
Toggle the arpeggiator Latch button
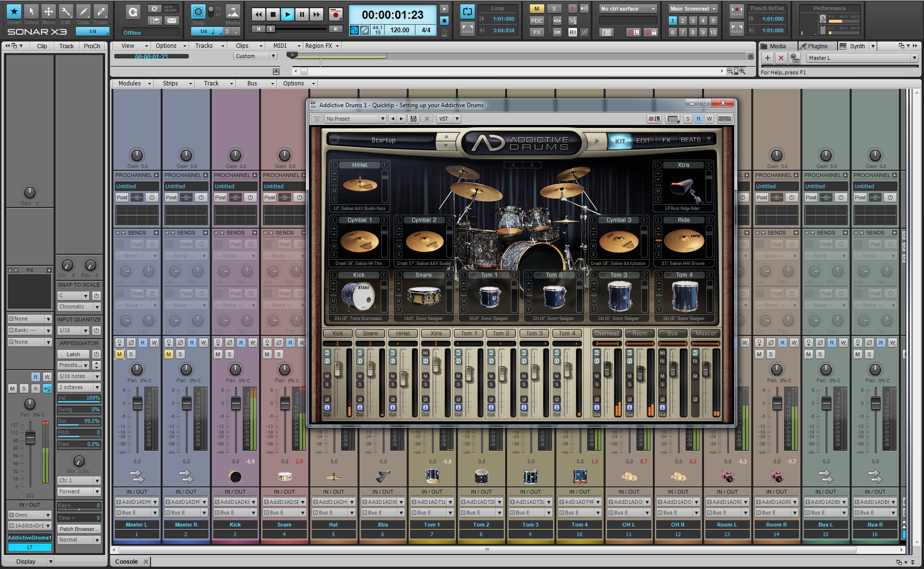click(73, 354)
